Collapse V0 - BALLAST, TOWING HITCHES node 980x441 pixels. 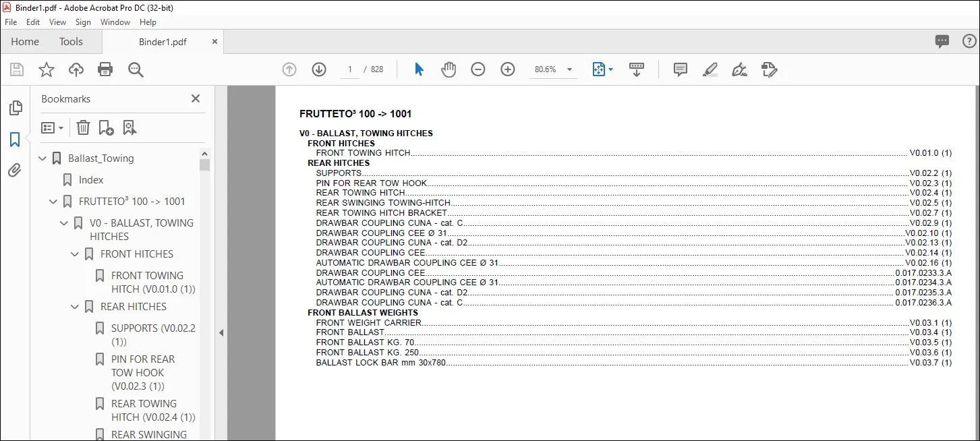pyautogui.click(x=65, y=223)
